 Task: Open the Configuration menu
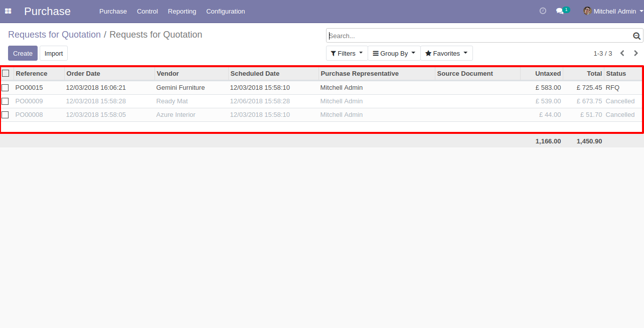click(226, 11)
